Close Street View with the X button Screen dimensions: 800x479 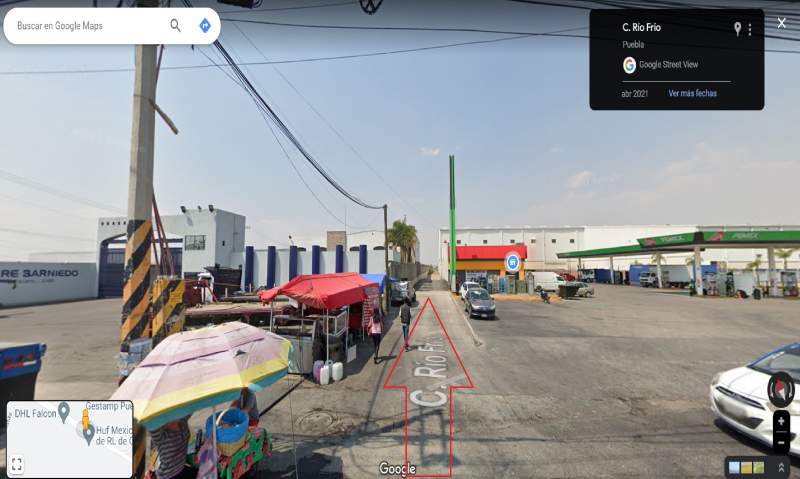782,23
